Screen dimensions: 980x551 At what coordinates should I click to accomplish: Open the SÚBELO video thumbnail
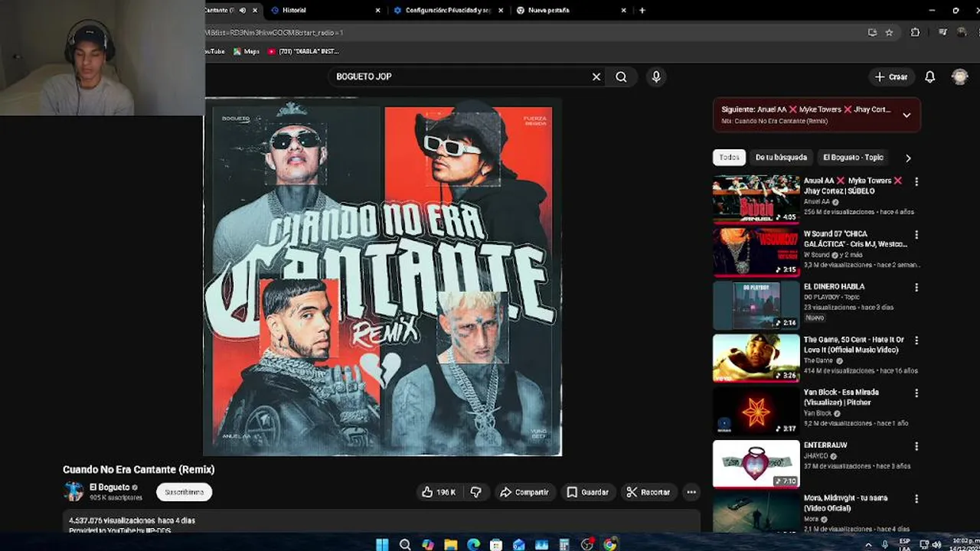[756, 199]
